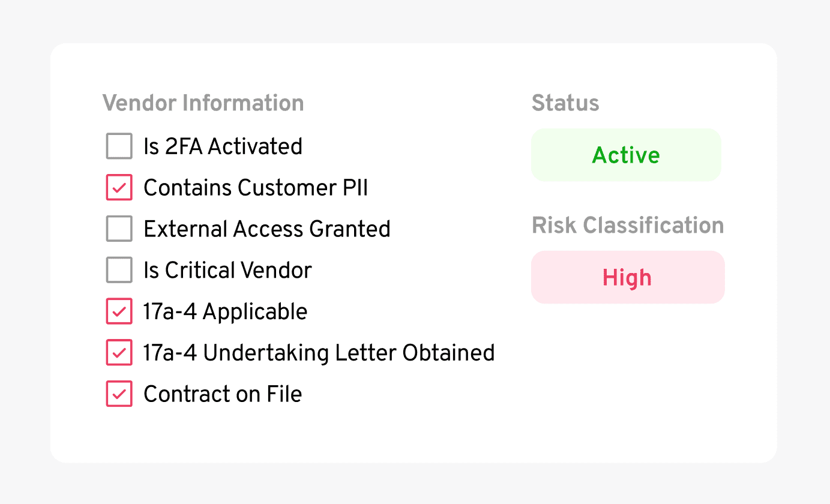Viewport: 830px width, 504px height.
Task: Click the Is 2FA Activated label text
Action: (222, 146)
